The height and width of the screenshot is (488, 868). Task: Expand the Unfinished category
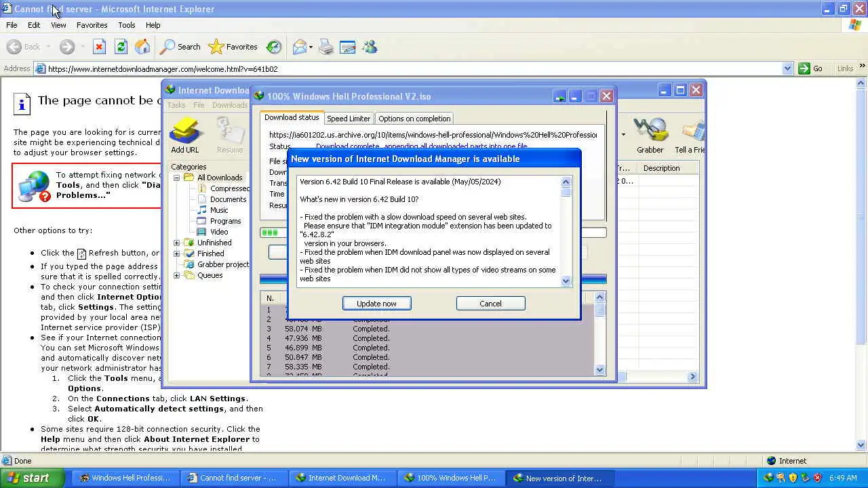click(177, 243)
